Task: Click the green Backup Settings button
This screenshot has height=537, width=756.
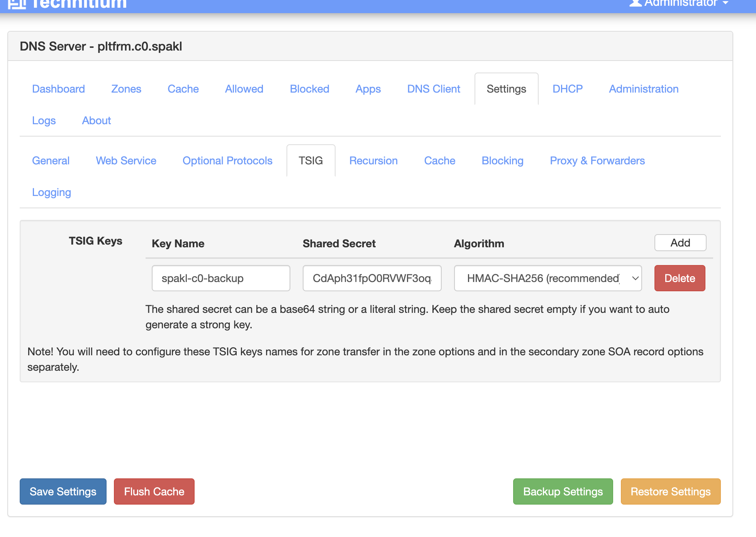Action: [563, 491]
